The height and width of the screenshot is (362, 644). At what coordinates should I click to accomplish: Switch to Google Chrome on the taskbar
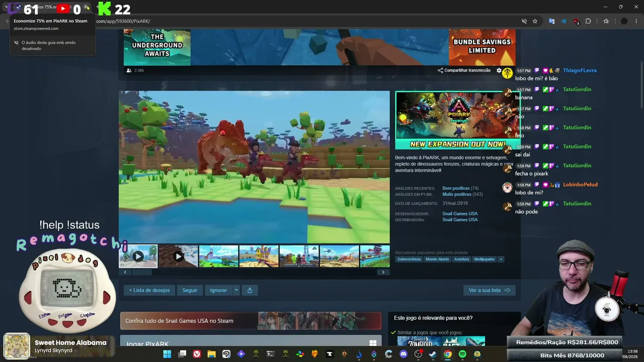tap(447, 354)
